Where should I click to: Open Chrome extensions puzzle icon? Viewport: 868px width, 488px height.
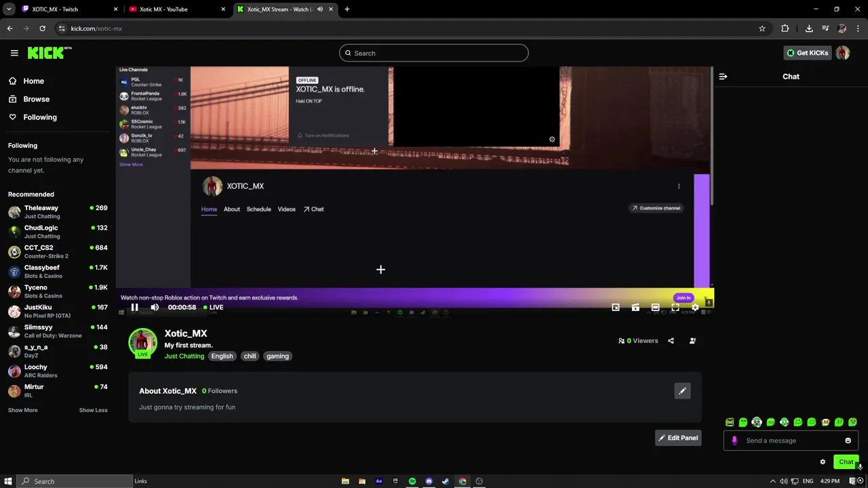tap(785, 28)
